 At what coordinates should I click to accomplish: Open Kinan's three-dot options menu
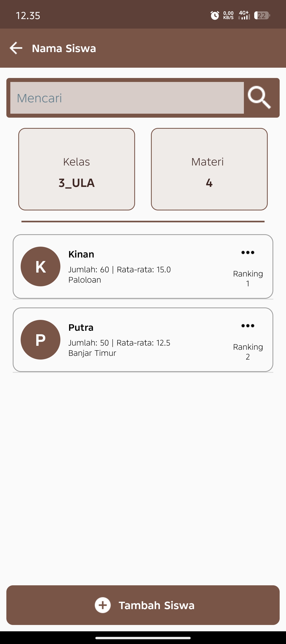(248, 253)
